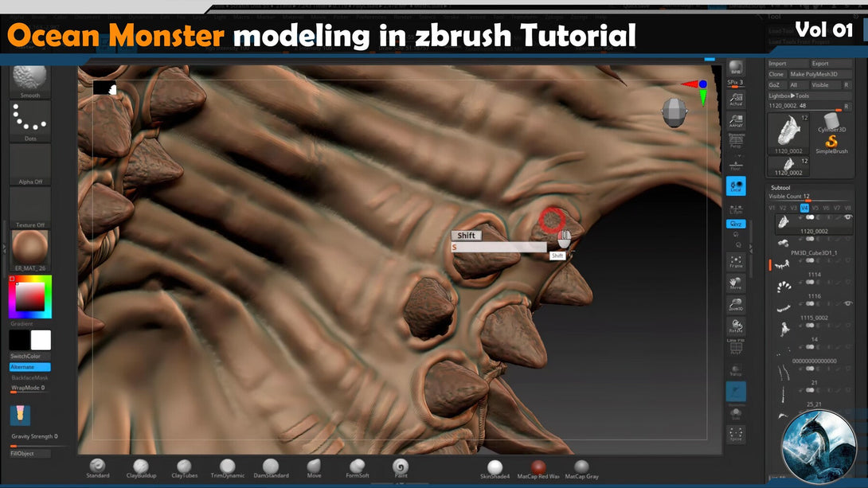
Task: Toggle the XYZ rotation mode
Action: 736,224
